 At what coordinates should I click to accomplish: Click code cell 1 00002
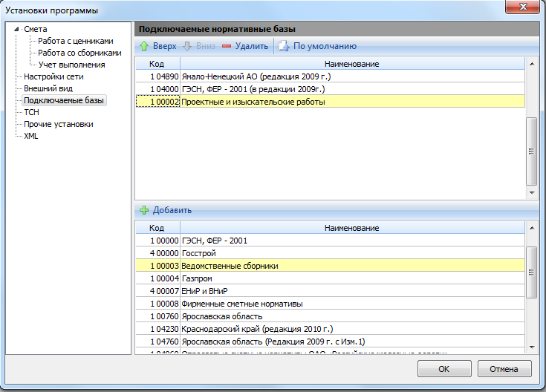157,102
